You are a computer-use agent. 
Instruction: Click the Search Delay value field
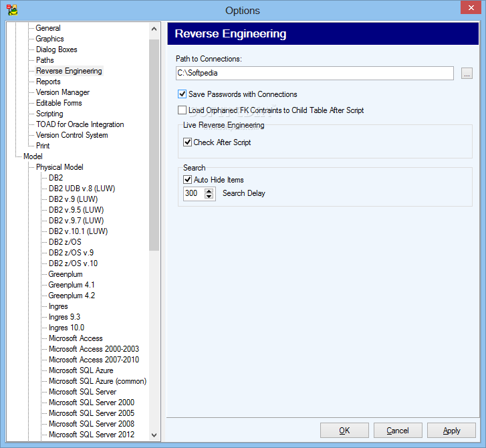tap(194, 193)
